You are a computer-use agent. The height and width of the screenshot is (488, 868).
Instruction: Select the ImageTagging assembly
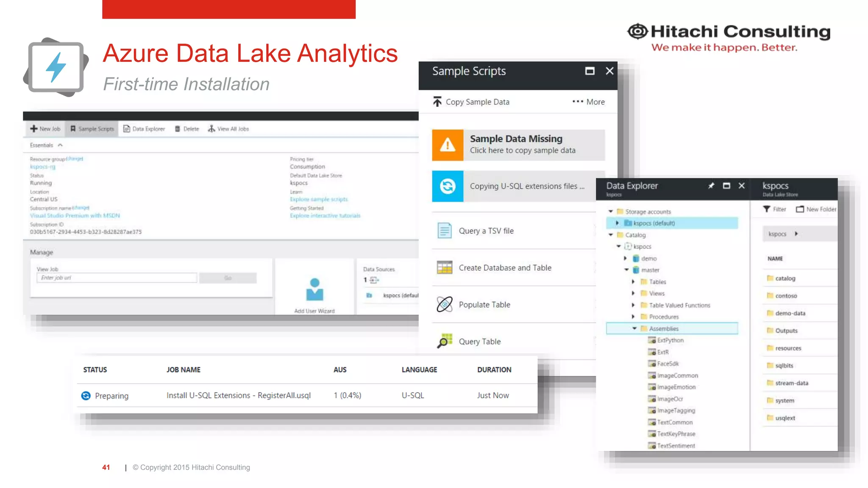tap(672, 410)
